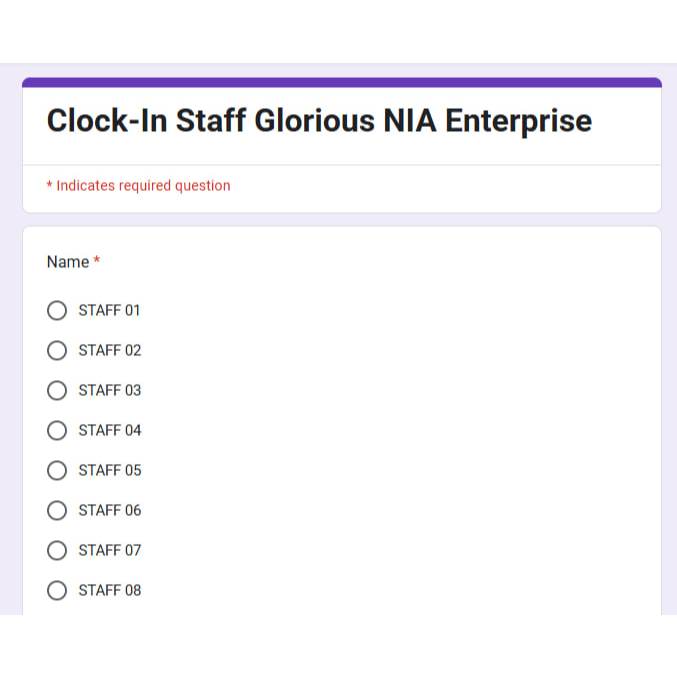Click the "STAFF 04" option label text
This screenshot has height=677, width=677.
(x=109, y=430)
